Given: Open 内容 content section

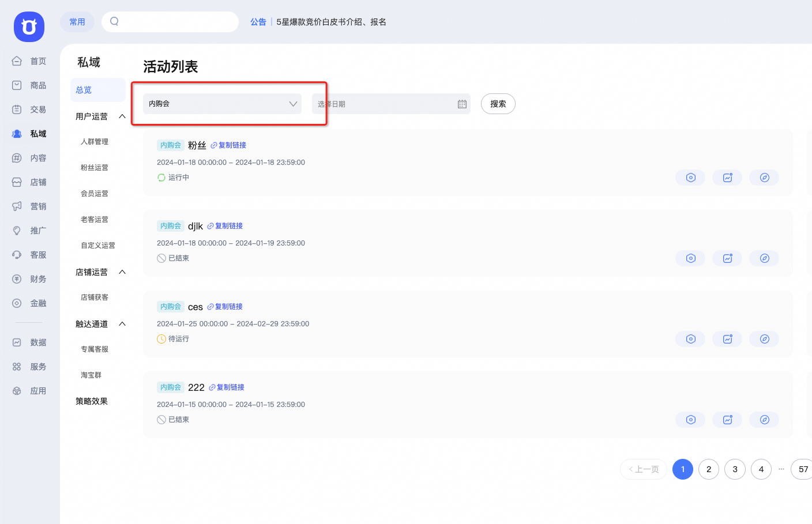Looking at the screenshot, I should pyautogui.click(x=29, y=158).
